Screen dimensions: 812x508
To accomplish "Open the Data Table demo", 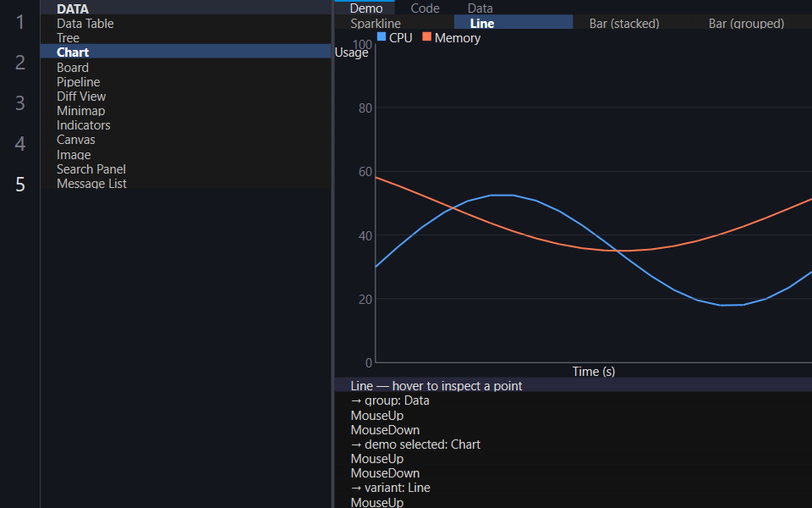I will pos(185,24).
